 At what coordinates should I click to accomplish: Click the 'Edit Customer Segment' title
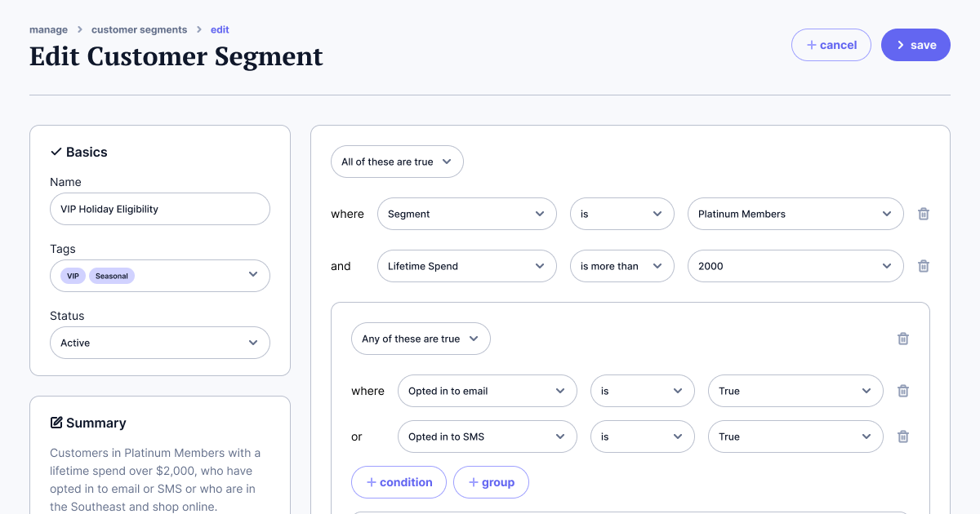click(176, 56)
